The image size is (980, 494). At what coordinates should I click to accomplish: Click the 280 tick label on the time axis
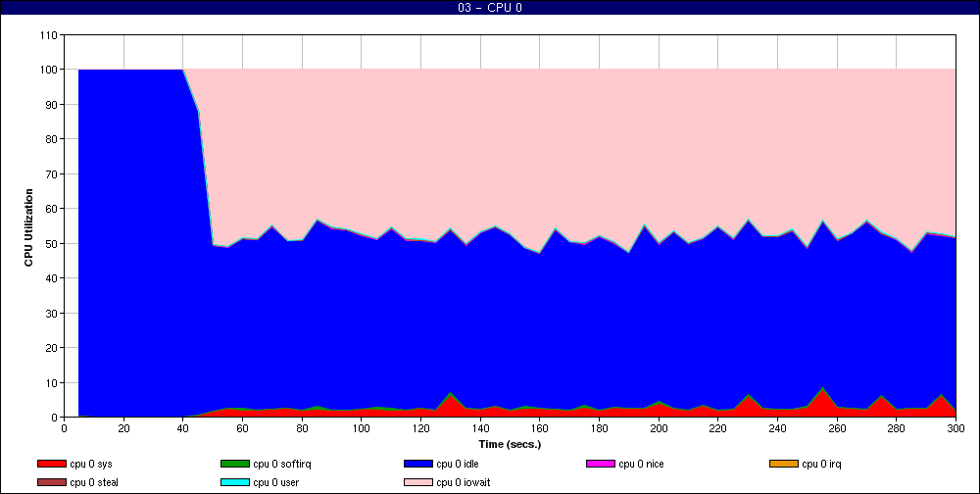897,428
